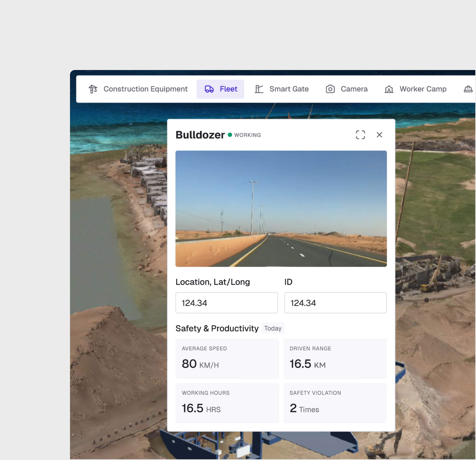Screen dimensions: 476x460
Task: Close the Bulldozer details panel
Action: (x=380, y=135)
